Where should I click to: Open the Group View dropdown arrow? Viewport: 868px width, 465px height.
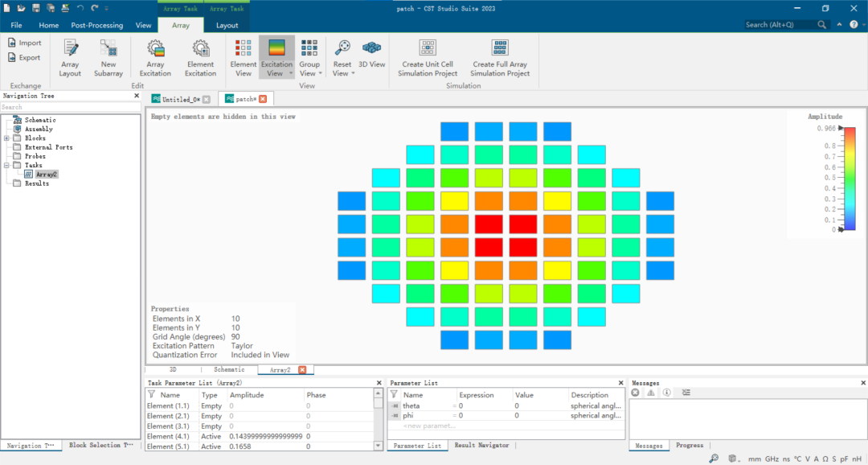pyautogui.click(x=320, y=74)
